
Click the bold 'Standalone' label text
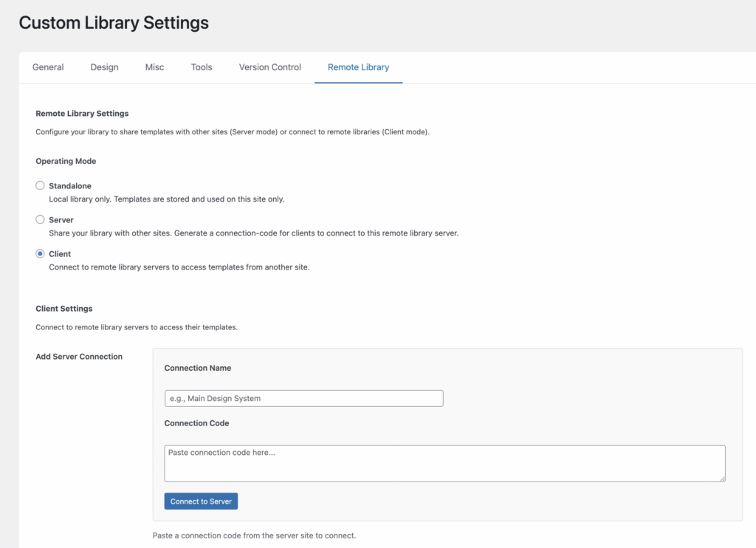[x=70, y=186]
